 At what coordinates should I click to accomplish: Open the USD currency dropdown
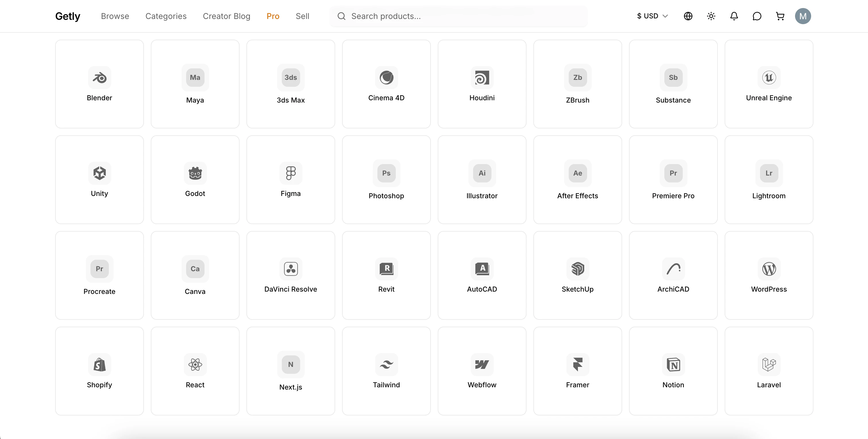652,16
